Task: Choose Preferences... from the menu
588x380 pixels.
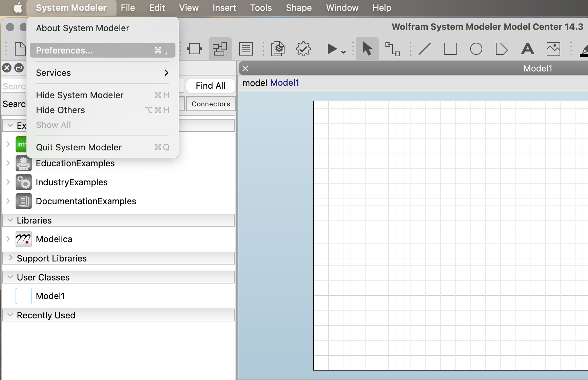Action: [x=103, y=50]
